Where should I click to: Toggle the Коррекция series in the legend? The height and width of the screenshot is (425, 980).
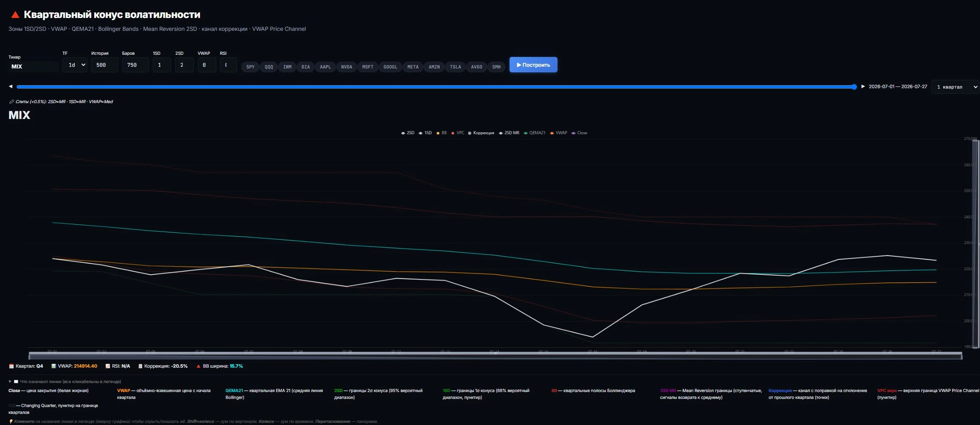pyautogui.click(x=481, y=133)
